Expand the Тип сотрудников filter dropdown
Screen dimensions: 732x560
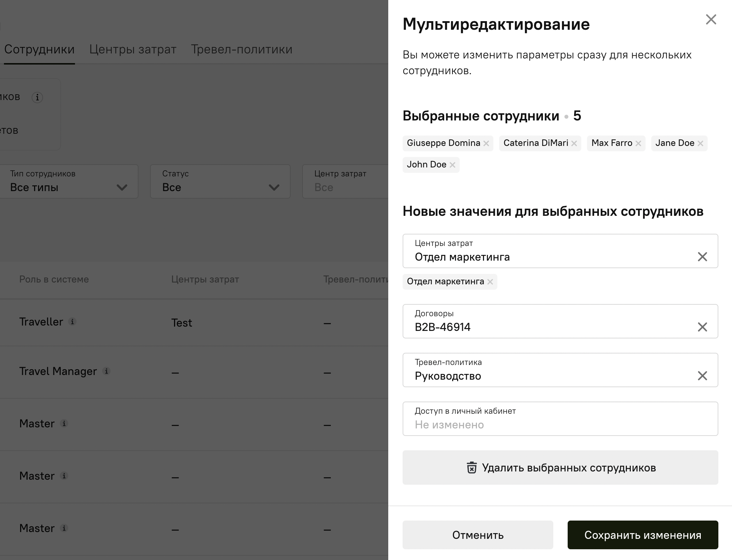click(x=69, y=182)
